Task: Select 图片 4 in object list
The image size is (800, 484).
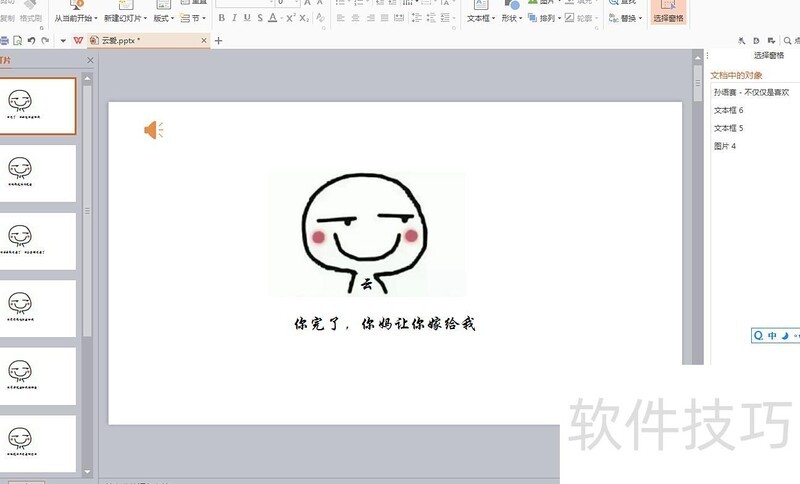Action: [x=725, y=146]
